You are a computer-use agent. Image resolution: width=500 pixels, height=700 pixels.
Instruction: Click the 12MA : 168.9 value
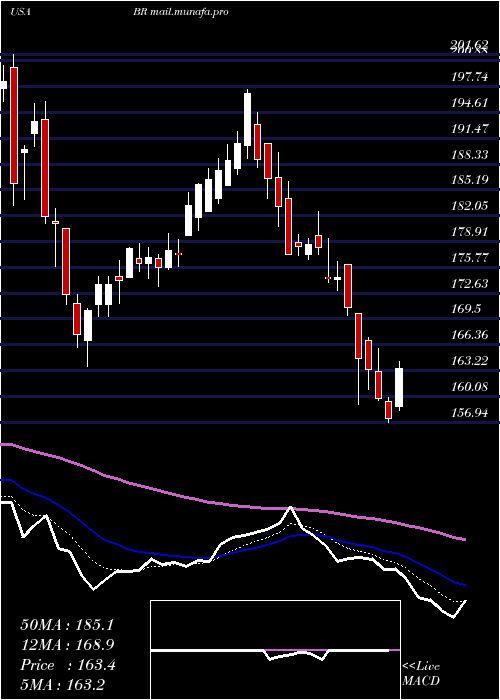67,645
